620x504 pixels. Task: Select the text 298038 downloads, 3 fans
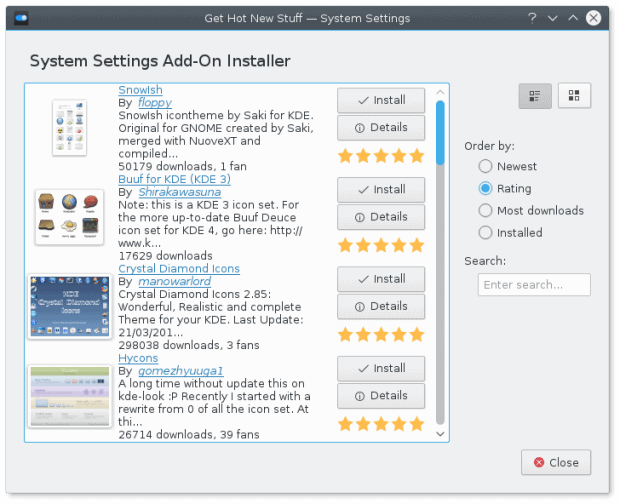tap(189, 345)
